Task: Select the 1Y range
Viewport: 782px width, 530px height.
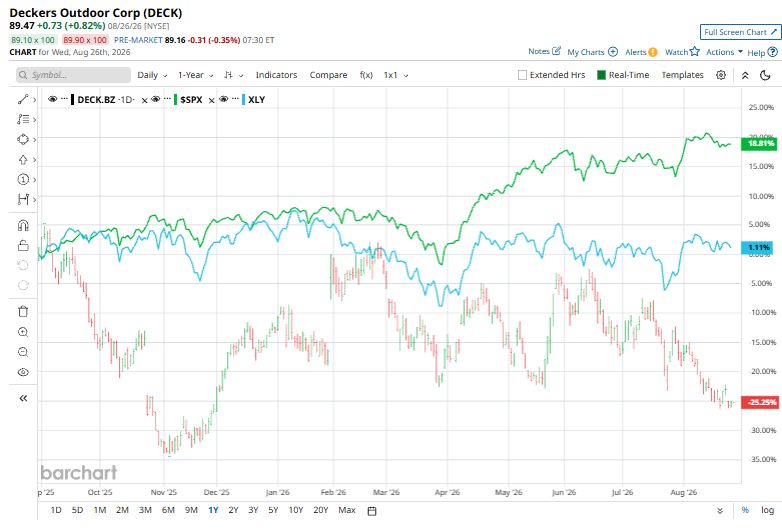Action: pos(213,510)
